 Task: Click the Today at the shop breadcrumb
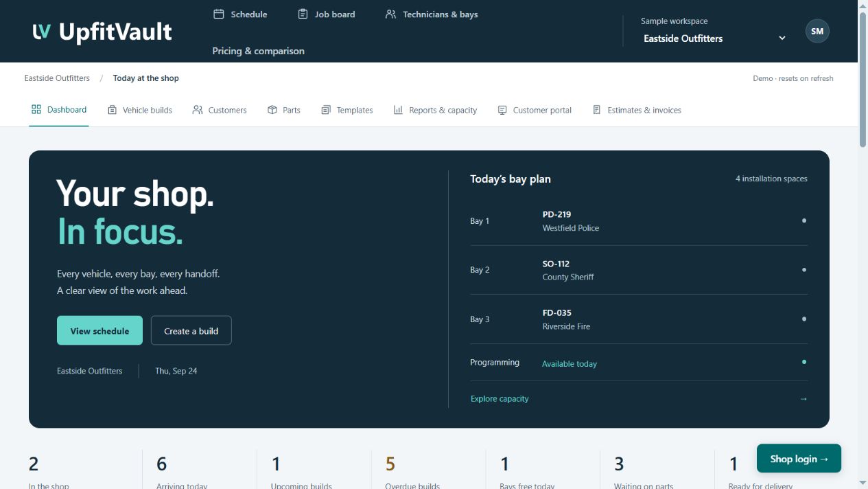point(145,78)
